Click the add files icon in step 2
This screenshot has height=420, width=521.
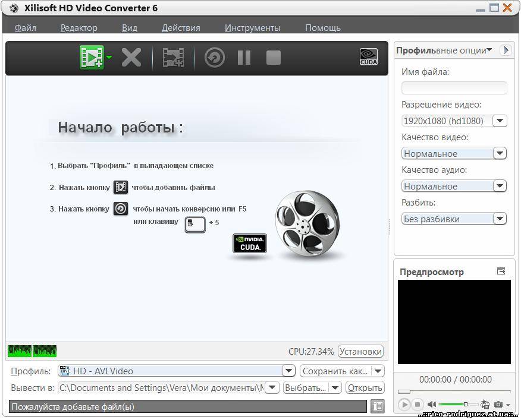tap(121, 187)
